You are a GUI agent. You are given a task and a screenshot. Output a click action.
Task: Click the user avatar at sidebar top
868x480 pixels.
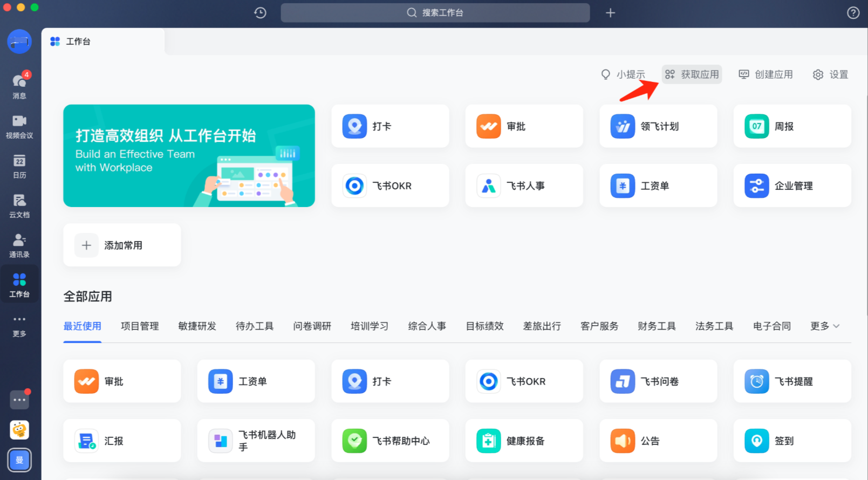tap(19, 42)
